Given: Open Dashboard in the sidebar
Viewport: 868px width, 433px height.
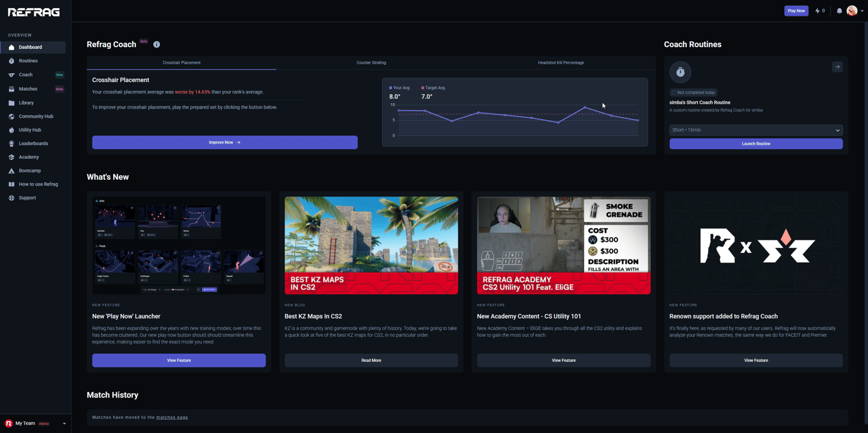Looking at the screenshot, I should click(x=33, y=47).
